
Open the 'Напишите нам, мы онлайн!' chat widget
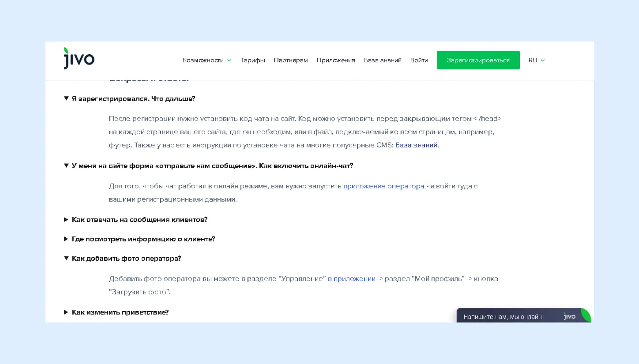tap(503, 317)
